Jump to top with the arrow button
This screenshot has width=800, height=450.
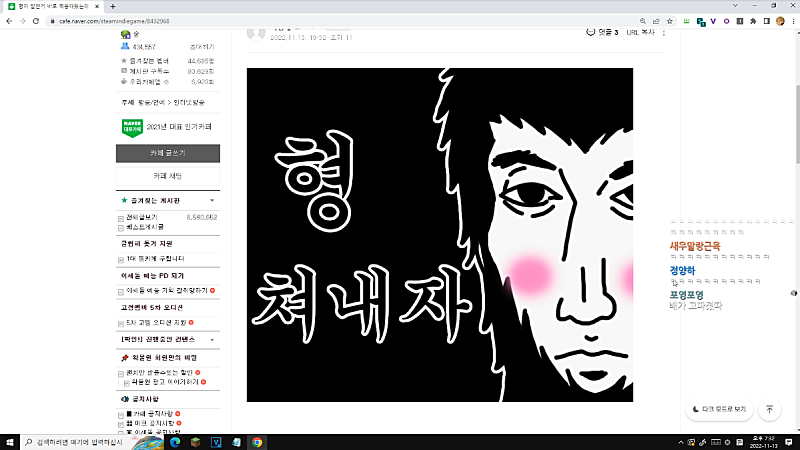coord(769,409)
